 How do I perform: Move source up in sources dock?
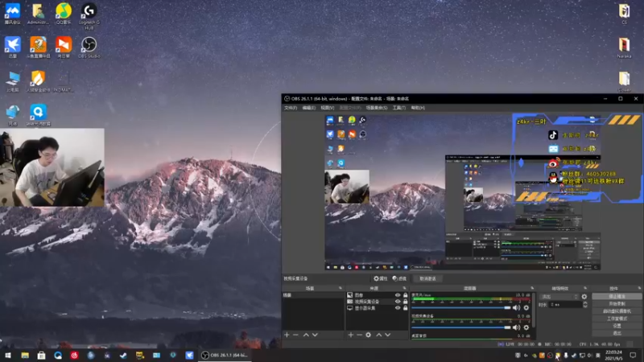pyautogui.click(x=378, y=335)
